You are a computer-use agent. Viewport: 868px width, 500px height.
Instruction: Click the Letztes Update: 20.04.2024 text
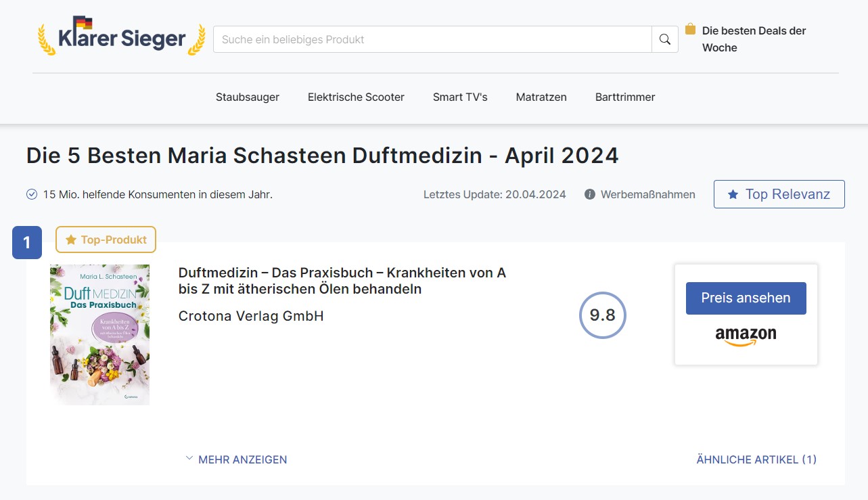coord(495,194)
